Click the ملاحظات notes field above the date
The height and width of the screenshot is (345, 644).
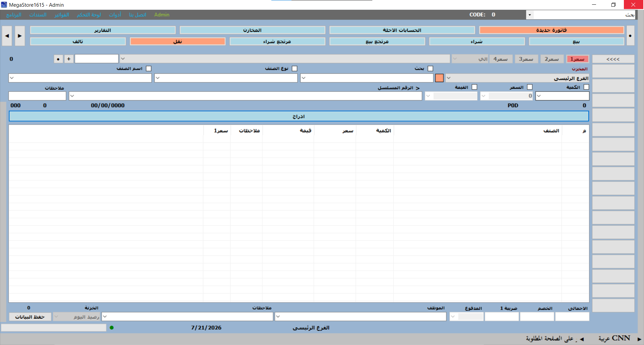click(37, 96)
